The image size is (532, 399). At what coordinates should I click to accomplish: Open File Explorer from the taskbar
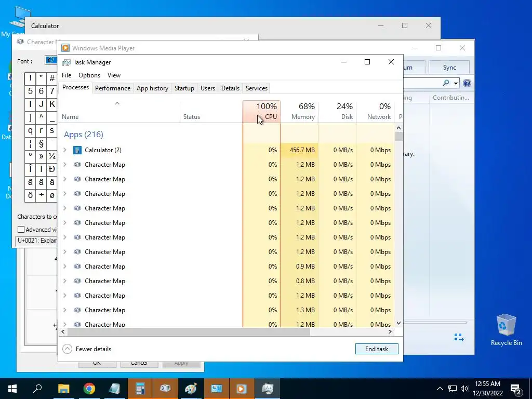(x=63, y=389)
